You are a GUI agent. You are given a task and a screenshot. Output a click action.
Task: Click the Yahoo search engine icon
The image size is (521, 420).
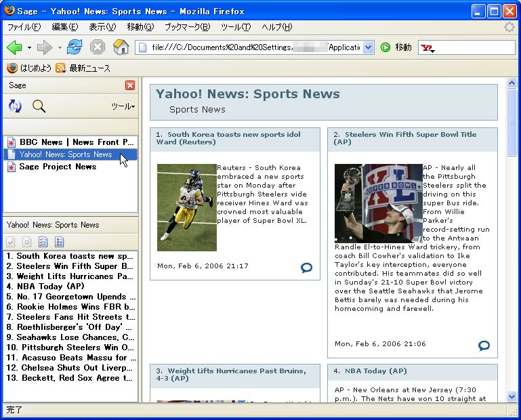[x=425, y=48]
